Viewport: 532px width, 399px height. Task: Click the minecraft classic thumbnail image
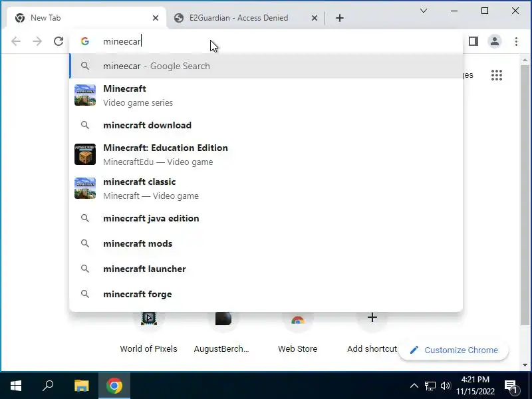pos(85,188)
